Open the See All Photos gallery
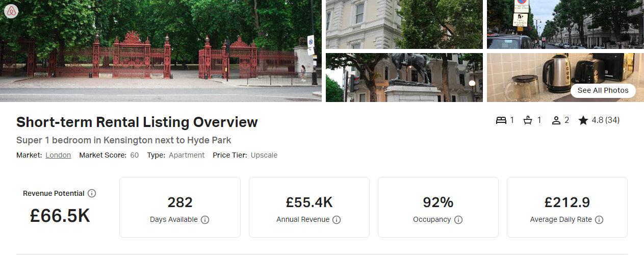Image resolution: width=644 pixels, height=255 pixels. (603, 91)
